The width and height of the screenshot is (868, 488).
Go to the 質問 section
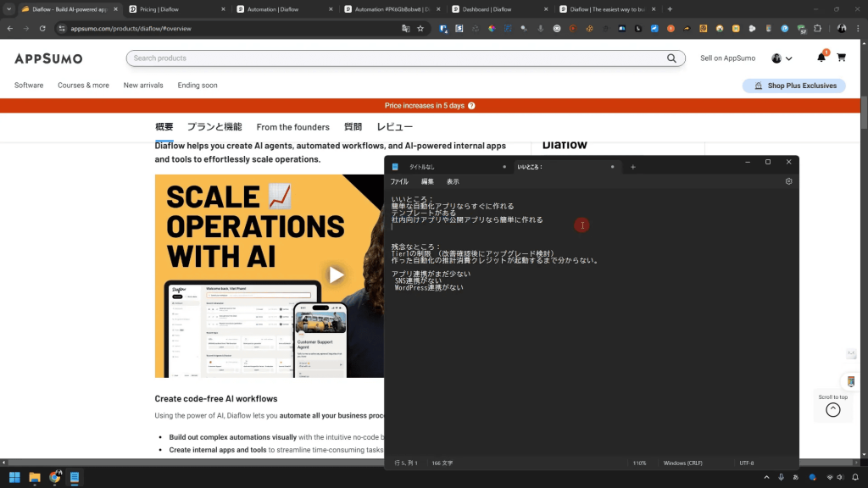click(x=353, y=127)
